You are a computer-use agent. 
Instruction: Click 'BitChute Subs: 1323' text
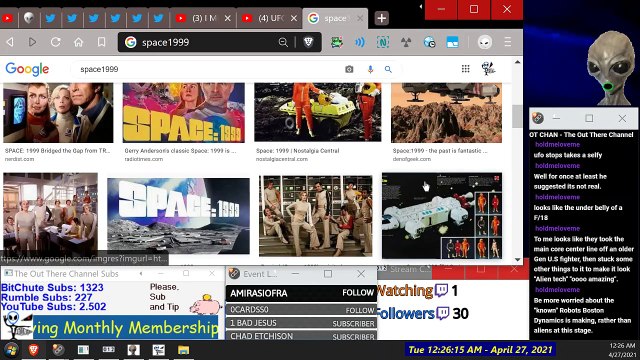click(52, 288)
